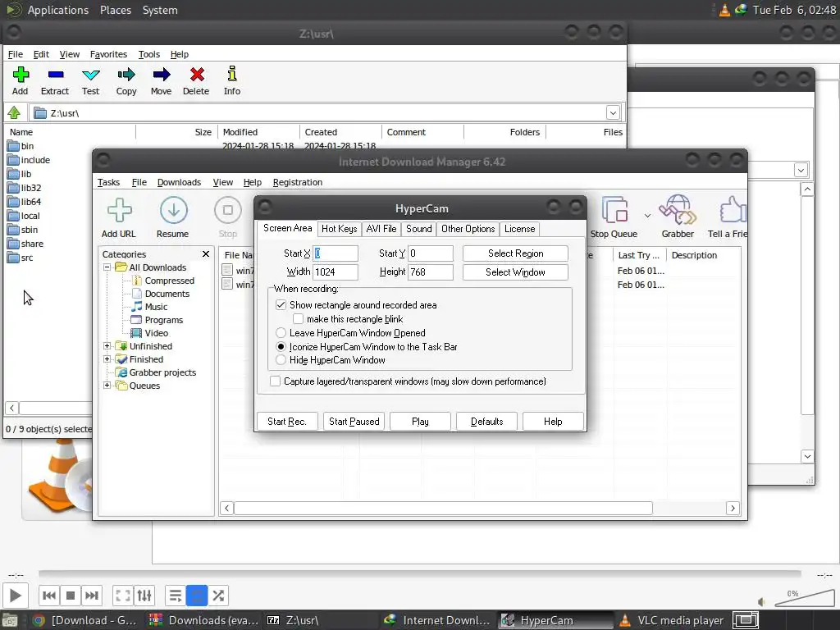This screenshot has height=630, width=840.
Task: Expand the Queues category
Action: coord(107,386)
